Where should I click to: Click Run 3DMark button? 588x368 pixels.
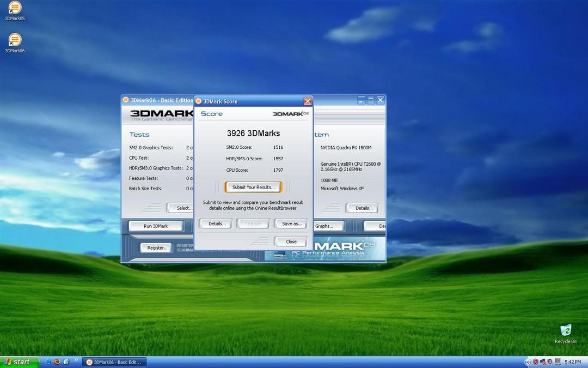point(156,226)
